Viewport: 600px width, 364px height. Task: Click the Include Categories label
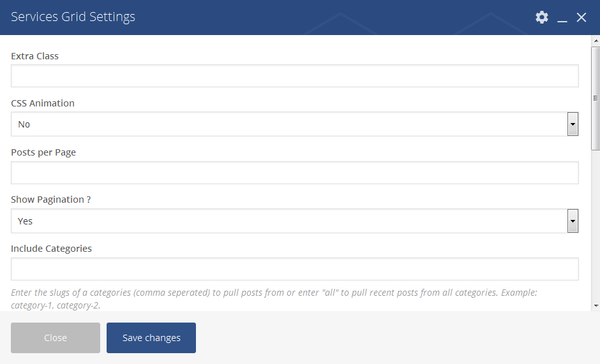[x=51, y=249]
